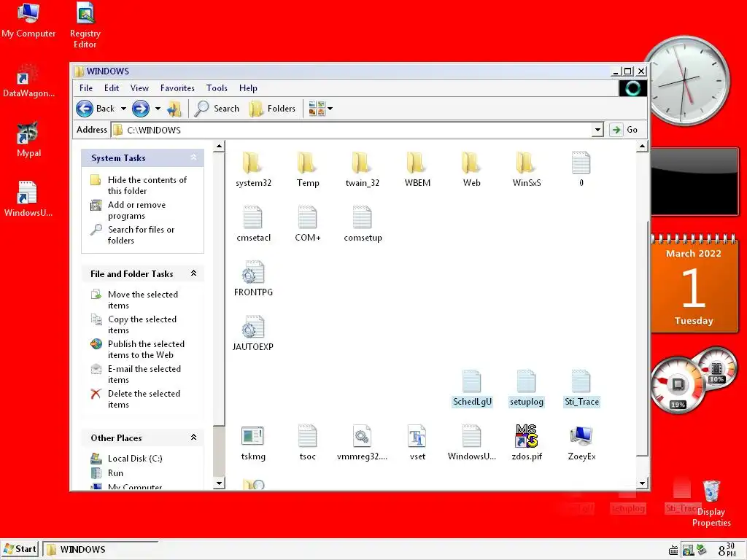747x560 pixels.
Task: Select the My Computer desktop icon
Action: (x=28, y=20)
